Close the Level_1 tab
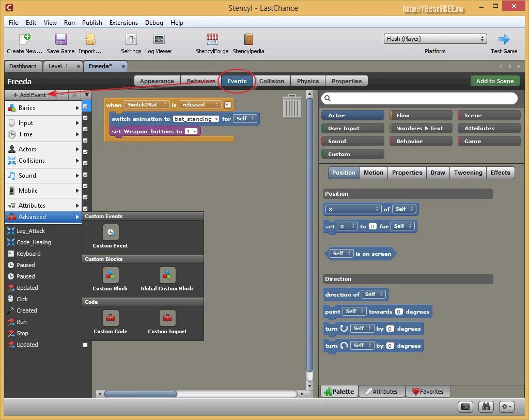The width and height of the screenshot is (529, 420). [79, 67]
